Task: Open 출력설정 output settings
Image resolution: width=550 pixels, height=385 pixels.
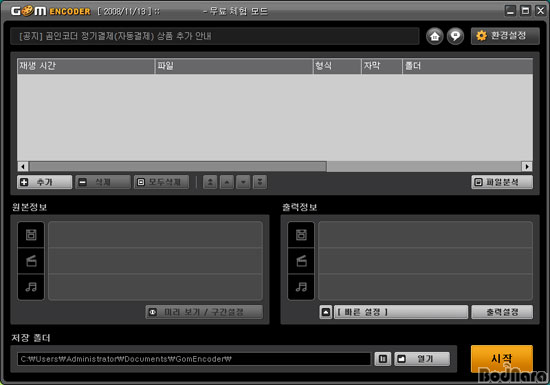Action: [x=502, y=312]
